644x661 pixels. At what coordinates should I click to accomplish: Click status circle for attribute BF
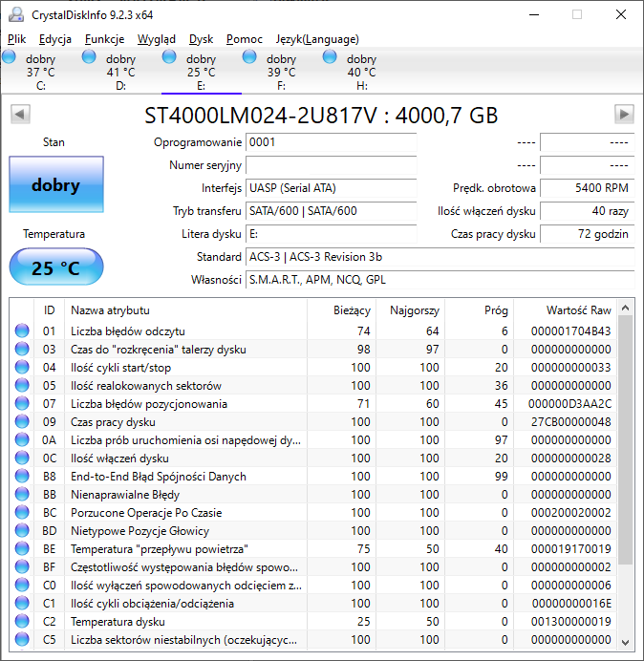coord(22,566)
